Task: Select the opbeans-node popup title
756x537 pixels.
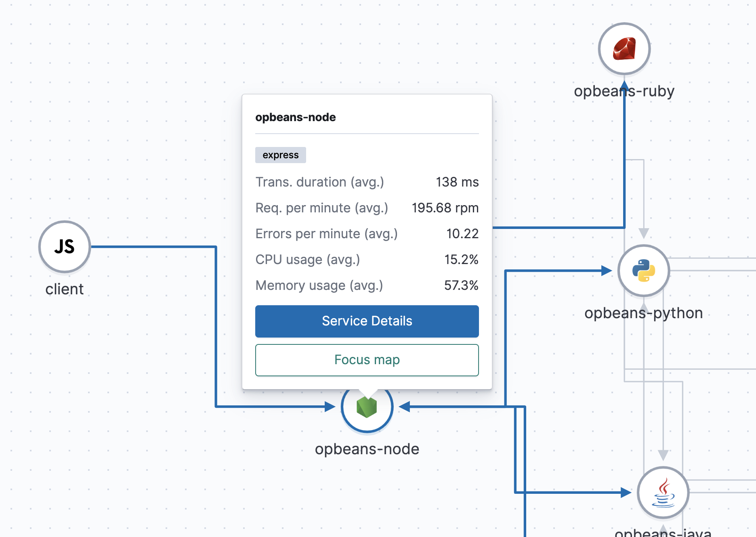Action: tap(295, 117)
